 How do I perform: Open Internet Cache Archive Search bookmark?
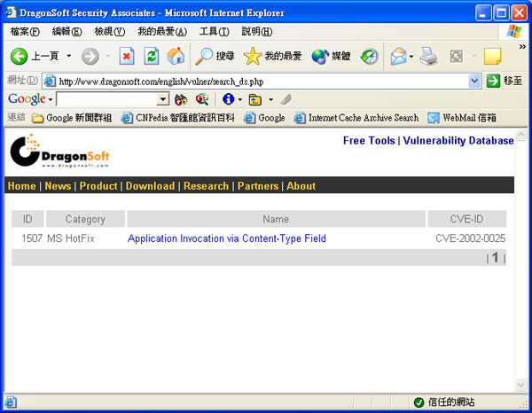pyautogui.click(x=356, y=118)
